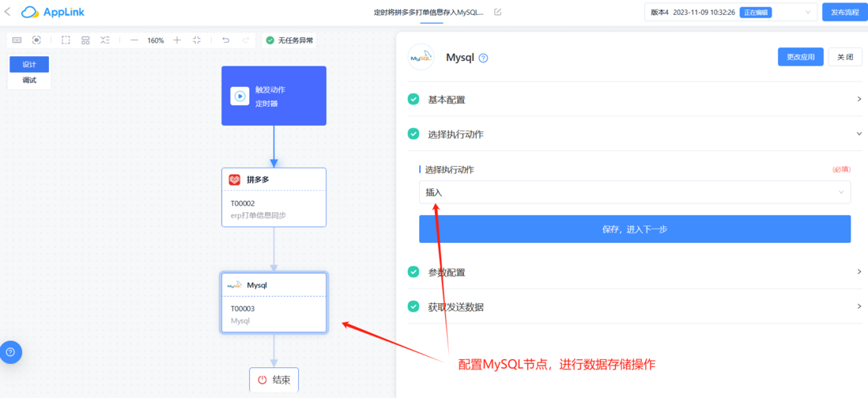Open the help bubble at bottom left
This screenshot has width=868, height=398.
tap(10, 352)
